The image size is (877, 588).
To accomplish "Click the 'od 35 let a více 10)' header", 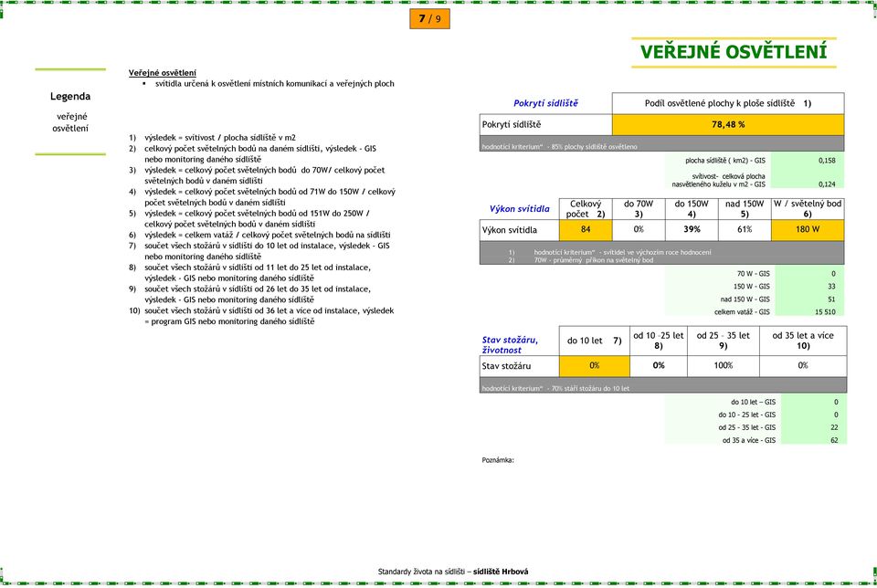I will [803, 341].
